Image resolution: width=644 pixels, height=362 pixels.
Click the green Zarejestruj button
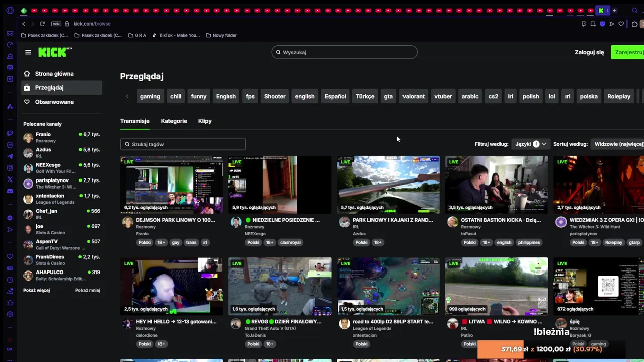(x=628, y=52)
